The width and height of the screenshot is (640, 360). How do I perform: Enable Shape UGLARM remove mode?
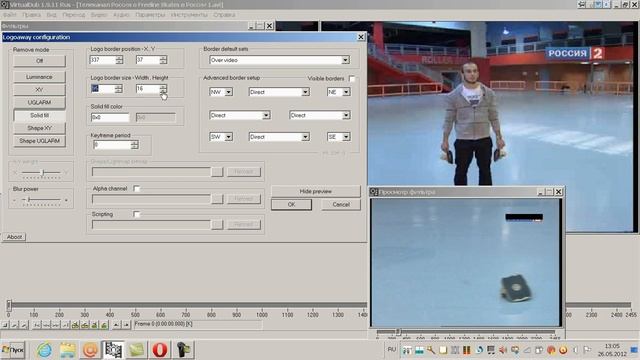click(39, 141)
